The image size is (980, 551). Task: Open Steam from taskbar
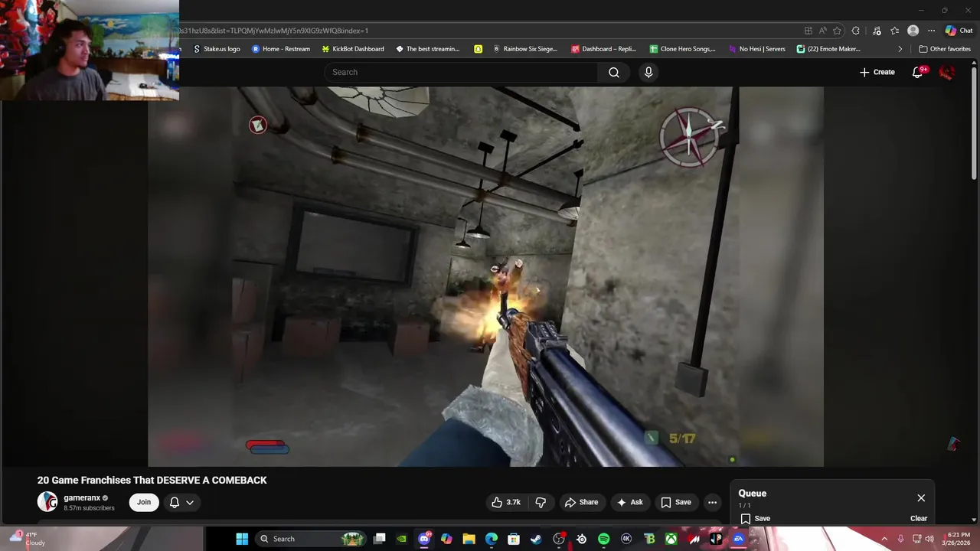pos(536,539)
